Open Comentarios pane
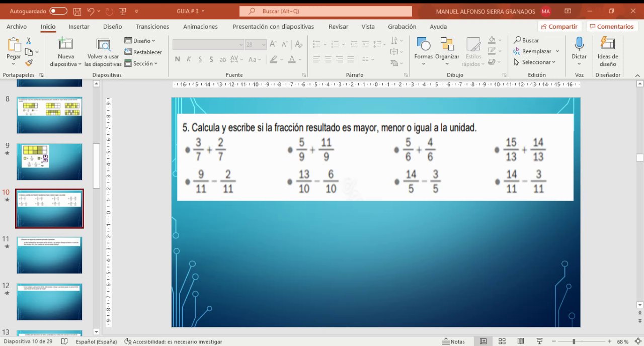This screenshot has width=644, height=346. click(611, 27)
